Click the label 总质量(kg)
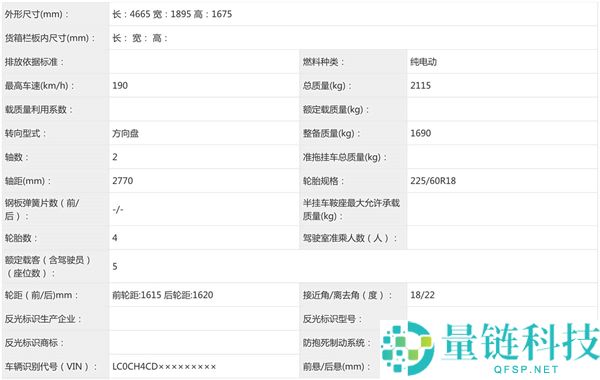This screenshot has width=600, height=380. (x=327, y=86)
